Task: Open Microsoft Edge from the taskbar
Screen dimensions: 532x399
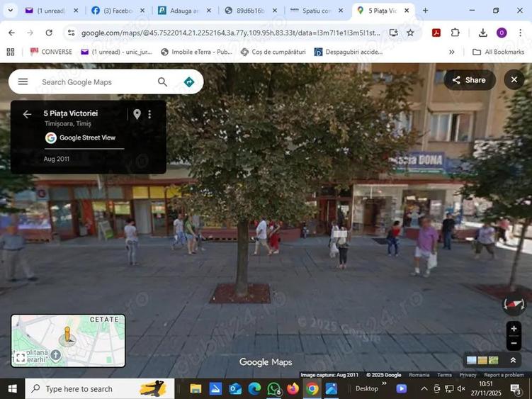Action: [x=254, y=389]
